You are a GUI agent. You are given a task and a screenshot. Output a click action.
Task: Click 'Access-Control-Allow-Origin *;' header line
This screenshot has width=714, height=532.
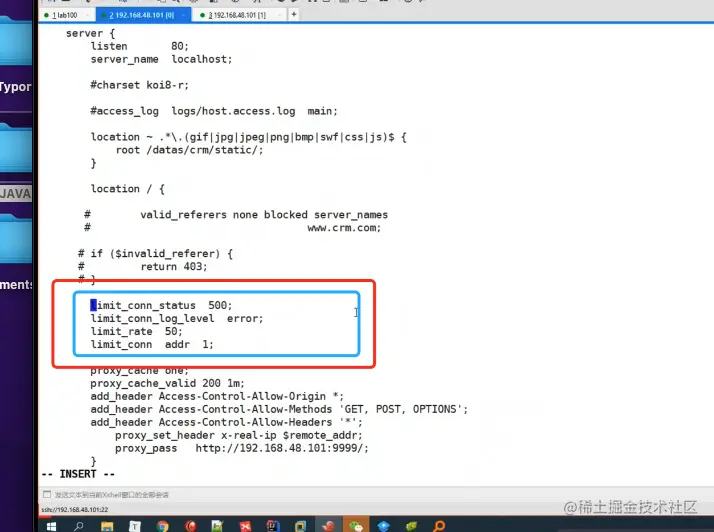(x=217, y=397)
